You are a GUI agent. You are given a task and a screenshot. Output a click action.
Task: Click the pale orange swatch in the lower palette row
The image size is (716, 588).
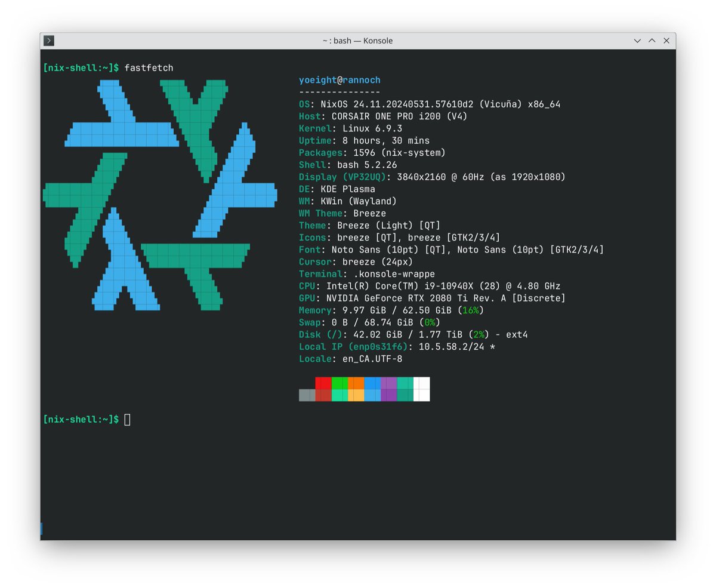point(356,395)
